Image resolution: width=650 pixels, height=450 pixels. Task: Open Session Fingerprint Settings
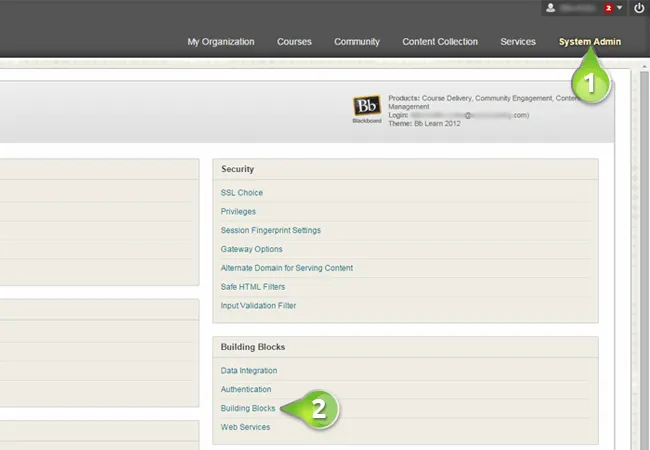[270, 231]
